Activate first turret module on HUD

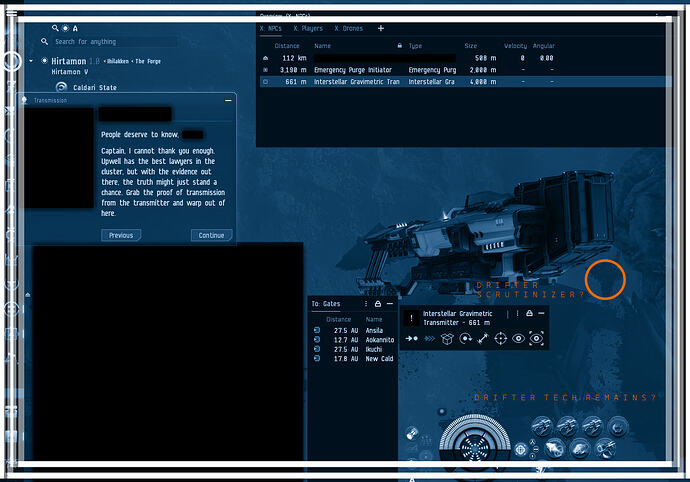tap(542, 427)
